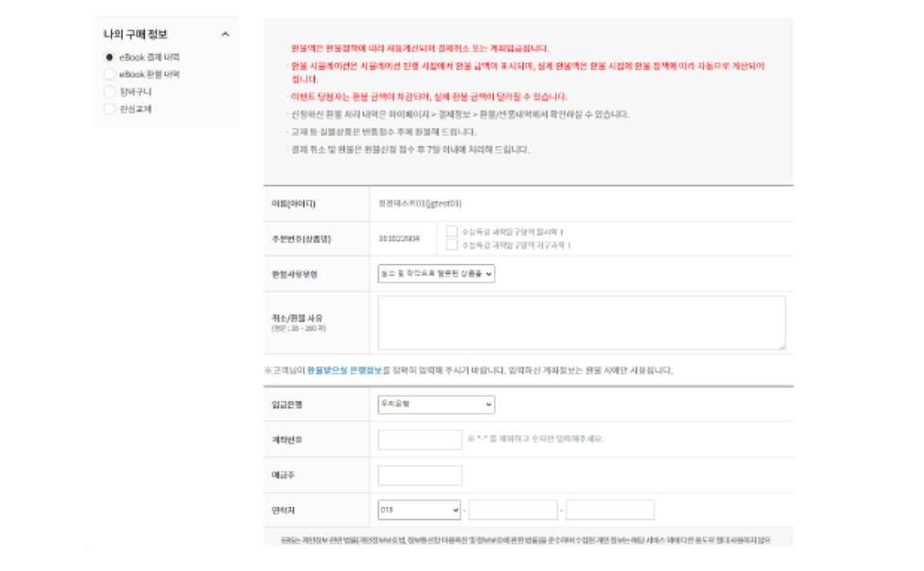This screenshot has height=571, width=924.
Task: Tick the first product checkbox next to the order number
Action: (452, 231)
